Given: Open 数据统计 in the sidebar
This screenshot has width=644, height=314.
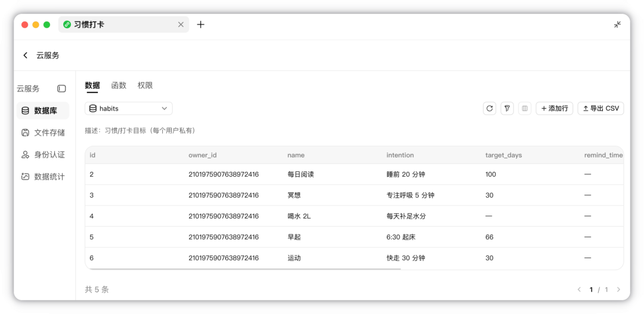Looking at the screenshot, I should point(43,177).
